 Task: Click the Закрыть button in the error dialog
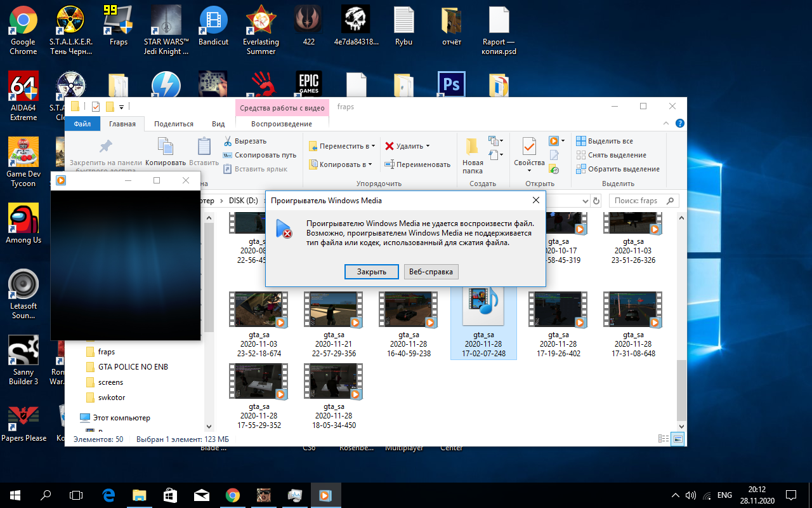(372, 272)
